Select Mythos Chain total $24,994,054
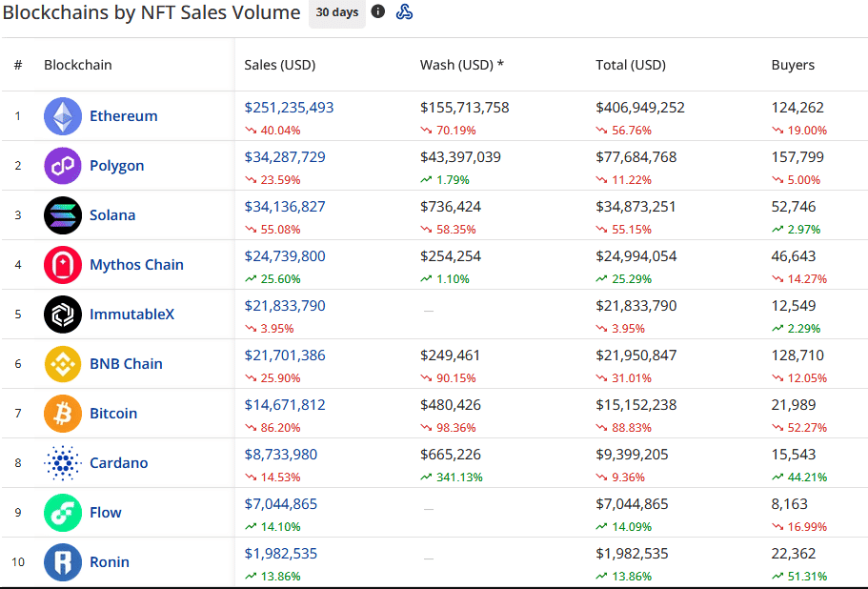Viewport: 868px width, 589px height. tap(636, 256)
